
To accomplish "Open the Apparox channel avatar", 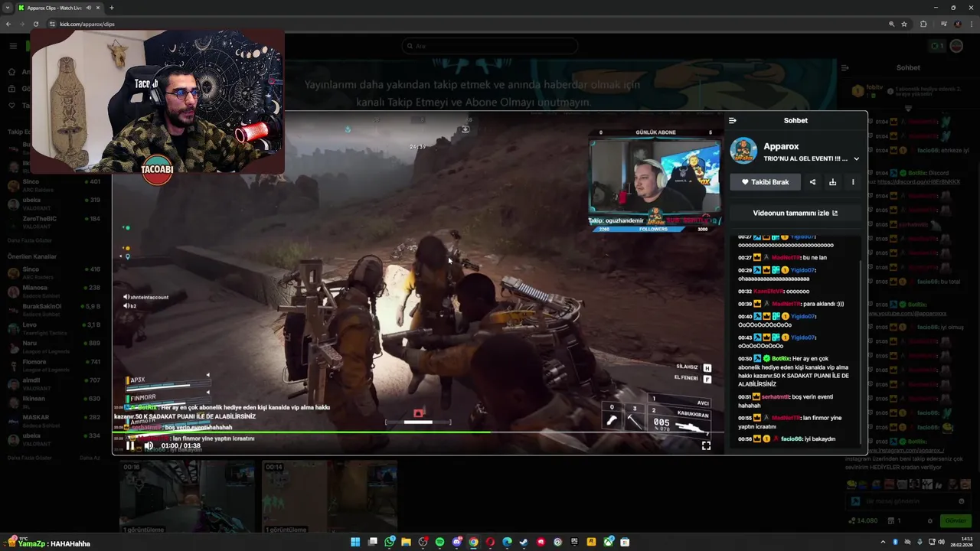I will click(x=743, y=151).
